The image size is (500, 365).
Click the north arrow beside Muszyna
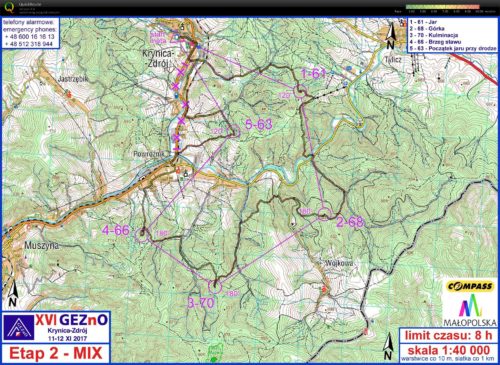(13, 294)
